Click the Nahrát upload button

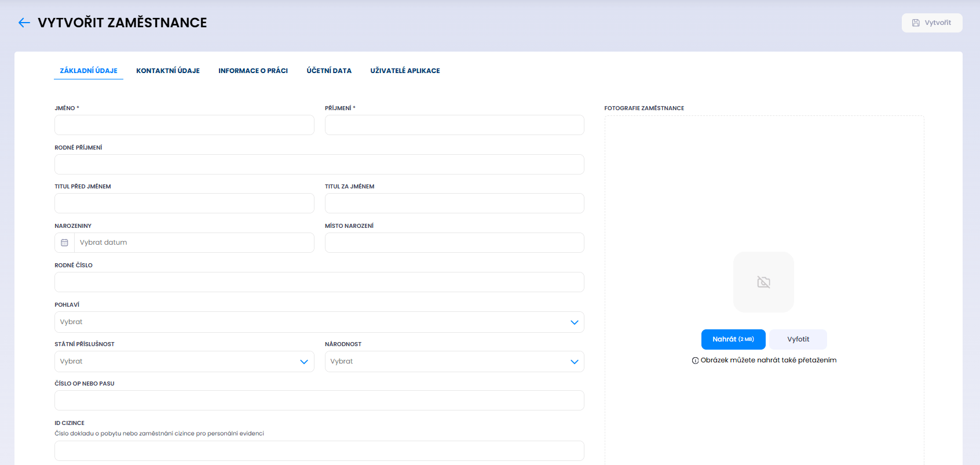733,339
